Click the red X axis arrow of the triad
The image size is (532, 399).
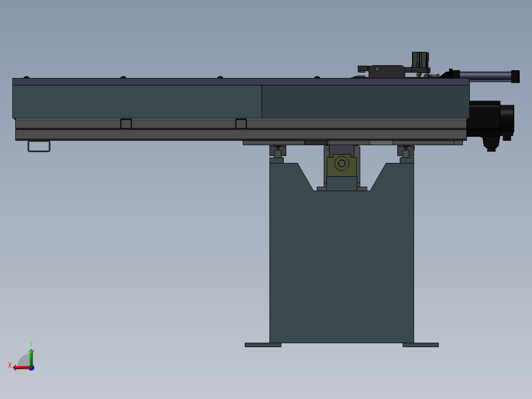(x=21, y=368)
